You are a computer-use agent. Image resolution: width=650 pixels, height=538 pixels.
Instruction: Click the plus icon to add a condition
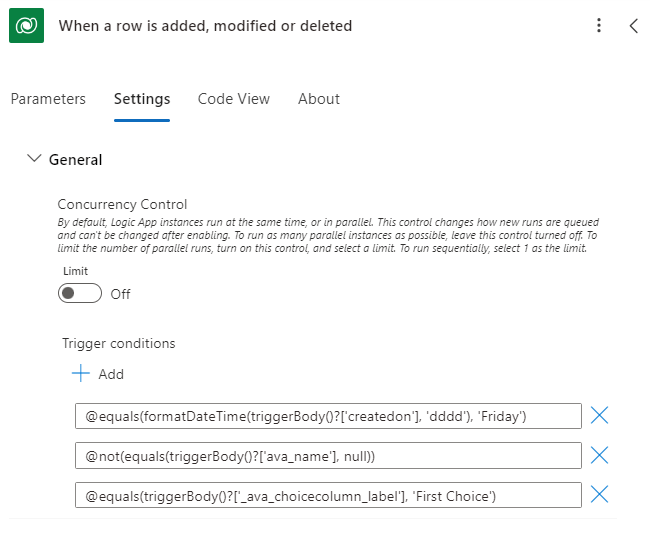tap(81, 374)
